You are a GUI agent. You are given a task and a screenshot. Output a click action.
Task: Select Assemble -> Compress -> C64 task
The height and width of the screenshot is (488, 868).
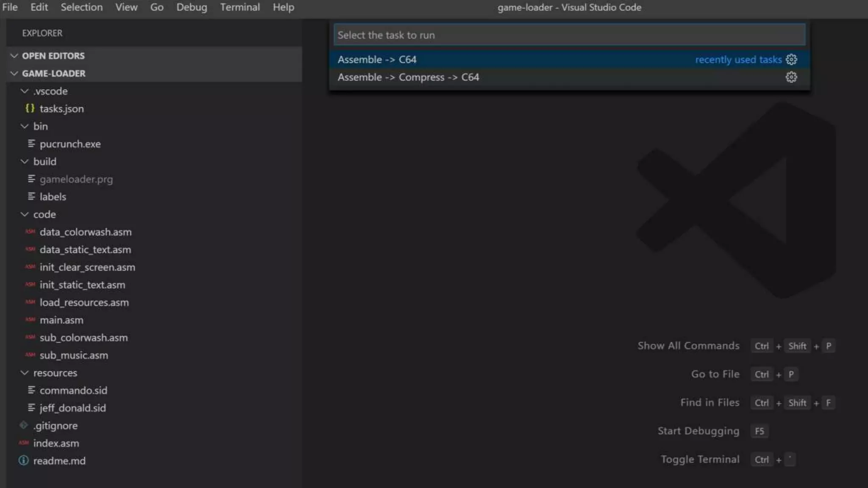tap(408, 78)
